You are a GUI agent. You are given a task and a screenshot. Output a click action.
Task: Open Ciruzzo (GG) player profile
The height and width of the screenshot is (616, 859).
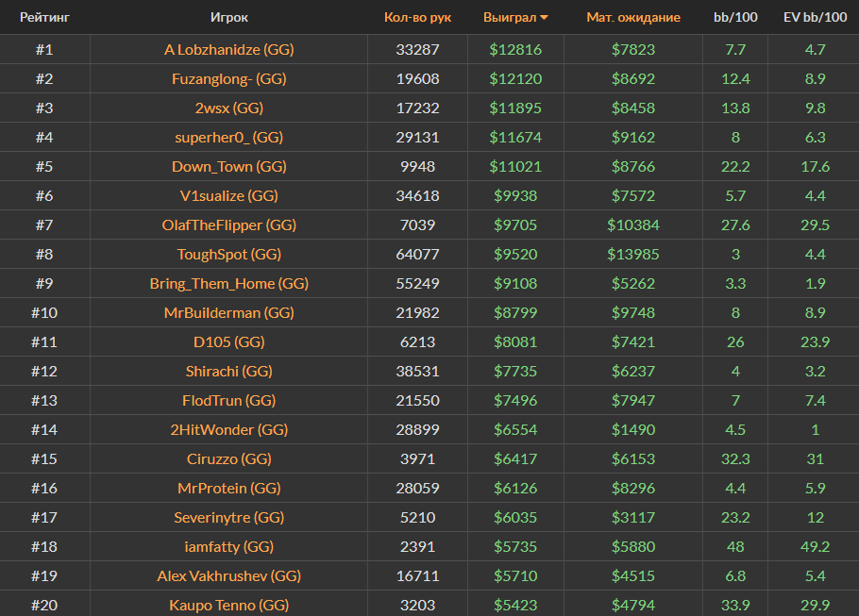click(229, 458)
